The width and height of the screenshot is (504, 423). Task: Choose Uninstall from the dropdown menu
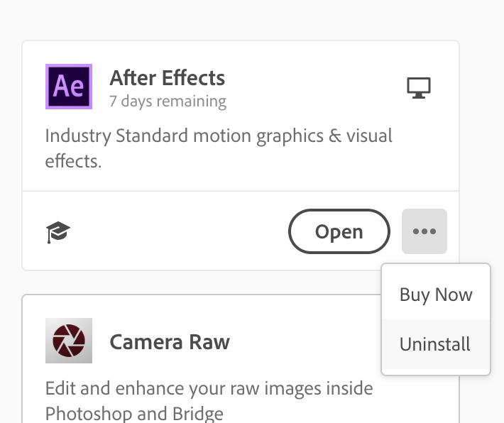(x=435, y=344)
